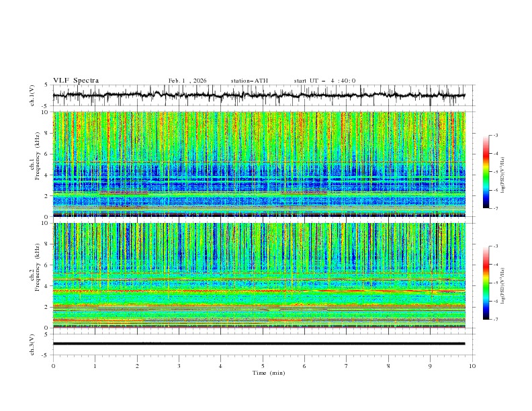532x411 pixels.
Task: Click time axis tick label '0'
Action: (53, 366)
